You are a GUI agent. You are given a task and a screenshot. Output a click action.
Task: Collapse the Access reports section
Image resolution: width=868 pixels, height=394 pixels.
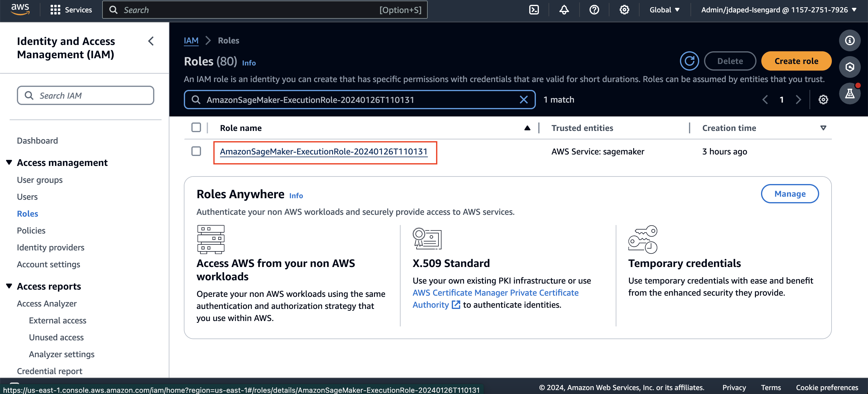tap(9, 286)
